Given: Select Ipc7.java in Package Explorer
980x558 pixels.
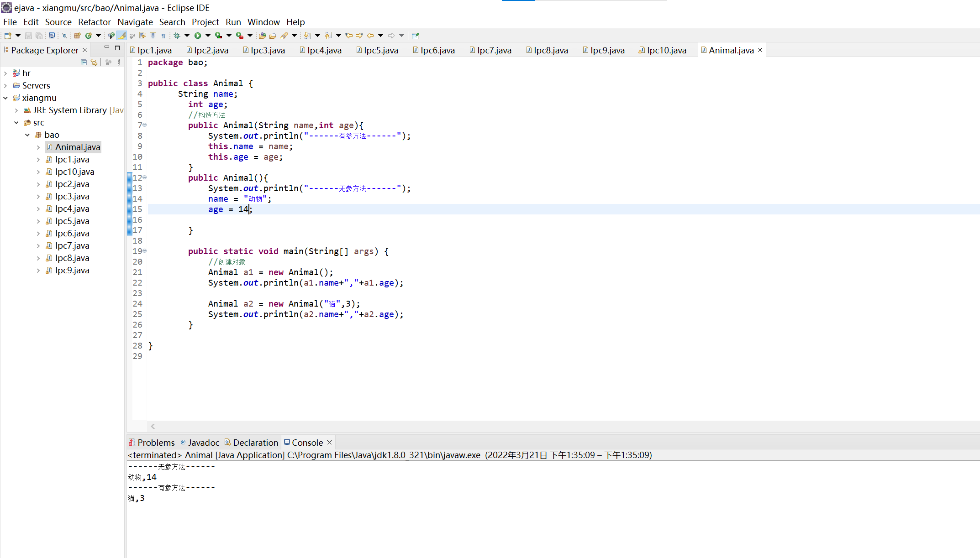Looking at the screenshot, I should tap(72, 246).
